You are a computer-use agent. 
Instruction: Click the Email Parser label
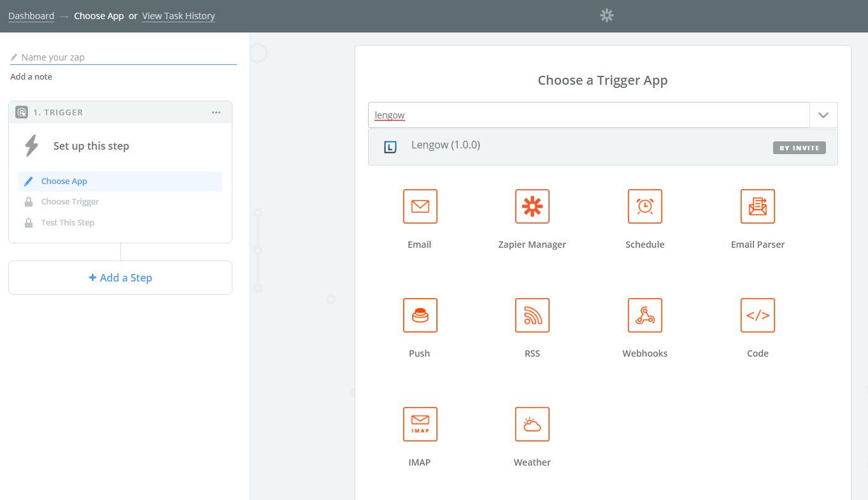(758, 245)
